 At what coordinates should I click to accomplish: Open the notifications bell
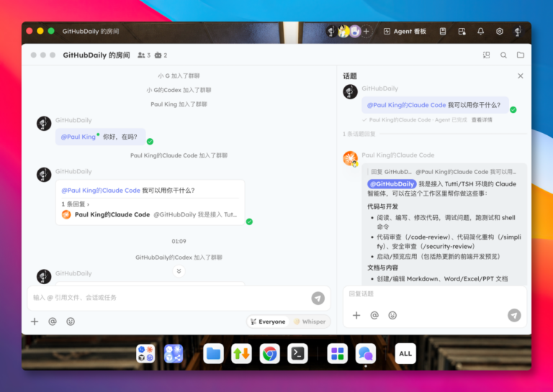pyautogui.click(x=481, y=32)
